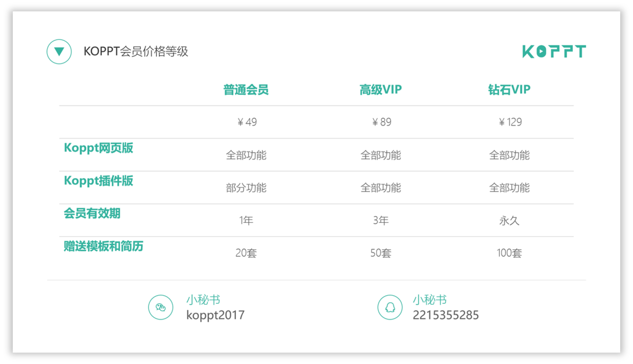The image size is (633, 364).
Task: Click the ¥129 price
Action: [510, 122]
